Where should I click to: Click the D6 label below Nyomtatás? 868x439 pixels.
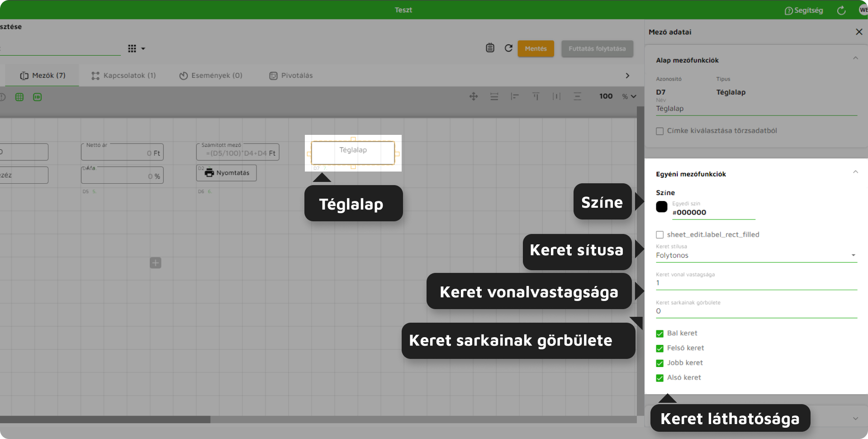pos(201,191)
